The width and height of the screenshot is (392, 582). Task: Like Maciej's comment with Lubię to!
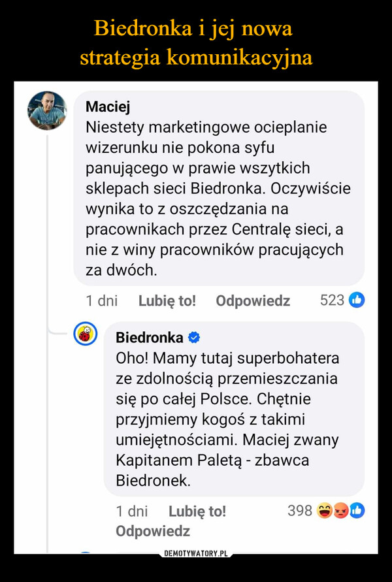[x=167, y=301]
